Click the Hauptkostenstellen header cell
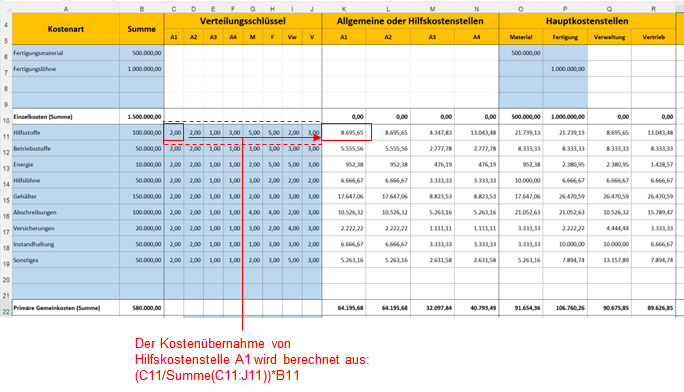The image size is (684, 392). point(587,21)
